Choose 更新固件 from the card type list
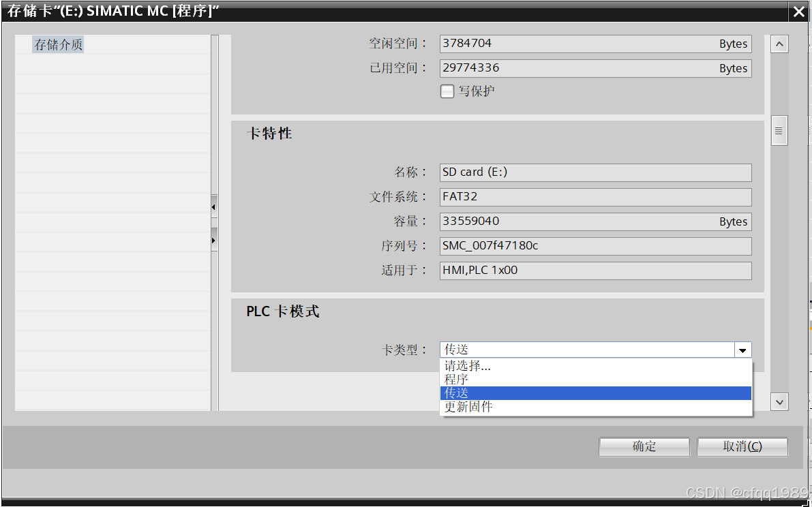Screen dimensions: 812x507 click(x=596, y=407)
